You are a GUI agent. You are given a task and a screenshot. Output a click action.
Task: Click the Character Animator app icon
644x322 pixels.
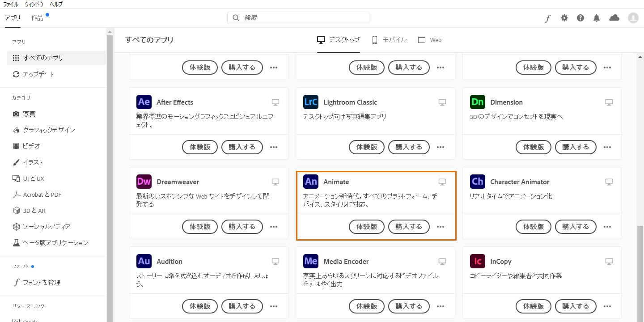(x=478, y=182)
